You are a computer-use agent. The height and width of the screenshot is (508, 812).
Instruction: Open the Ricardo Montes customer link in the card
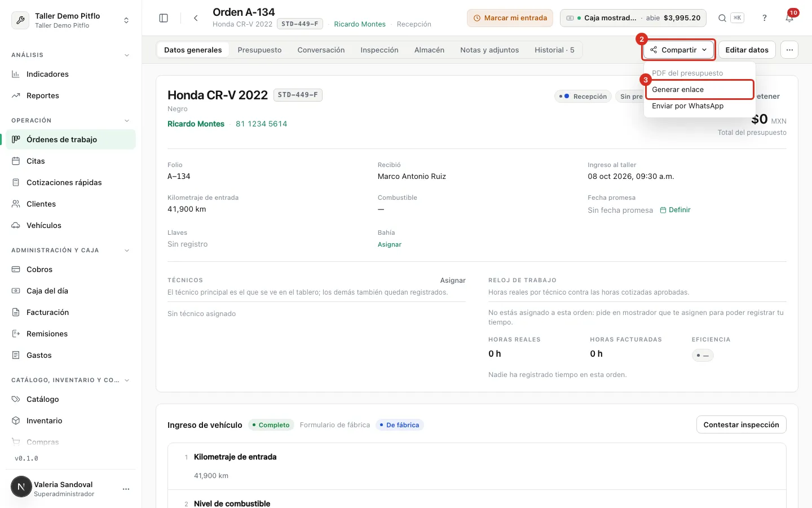point(196,124)
